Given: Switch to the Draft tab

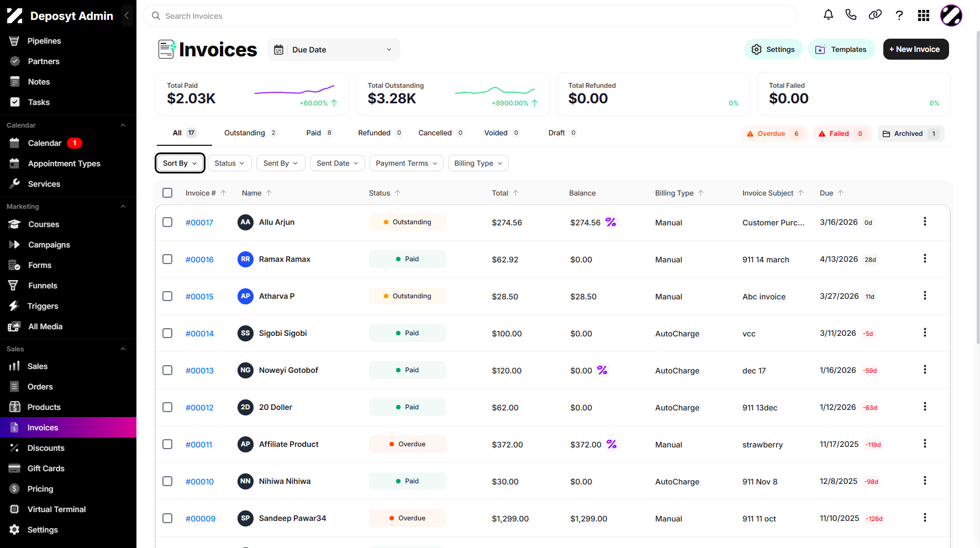Looking at the screenshot, I should [x=562, y=133].
